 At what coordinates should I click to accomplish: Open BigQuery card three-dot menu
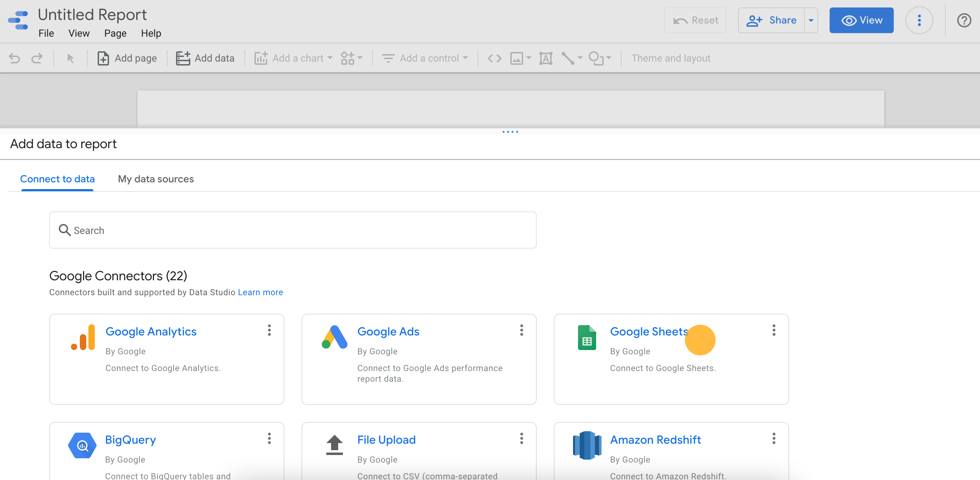tap(269, 439)
